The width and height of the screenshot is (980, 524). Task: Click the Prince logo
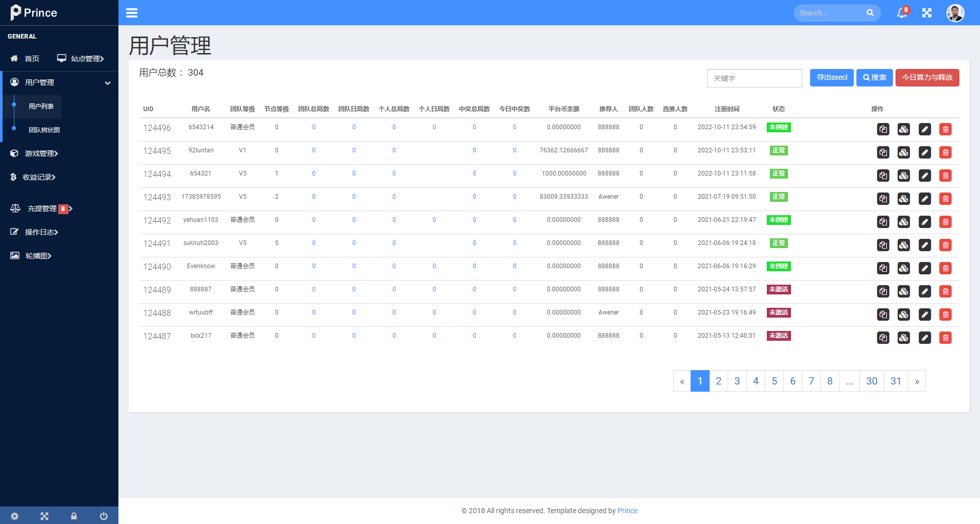click(34, 12)
